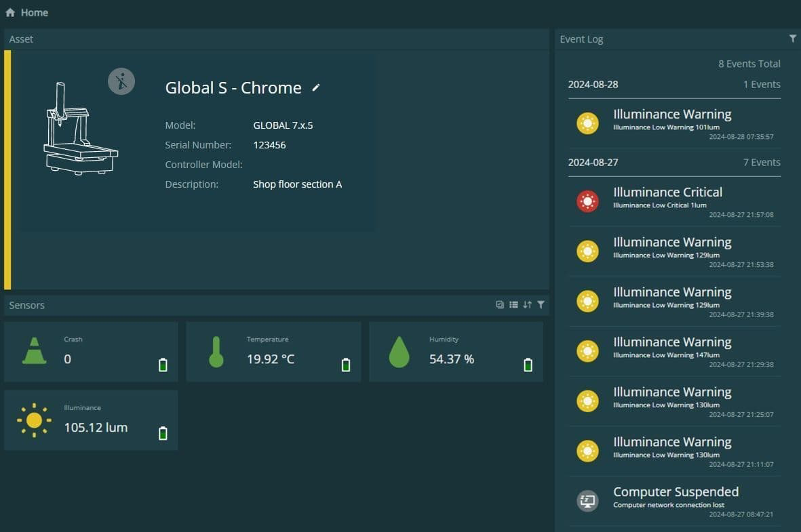Collapse the 2024-08-27 event group header
The image size is (801, 532).
(673, 163)
